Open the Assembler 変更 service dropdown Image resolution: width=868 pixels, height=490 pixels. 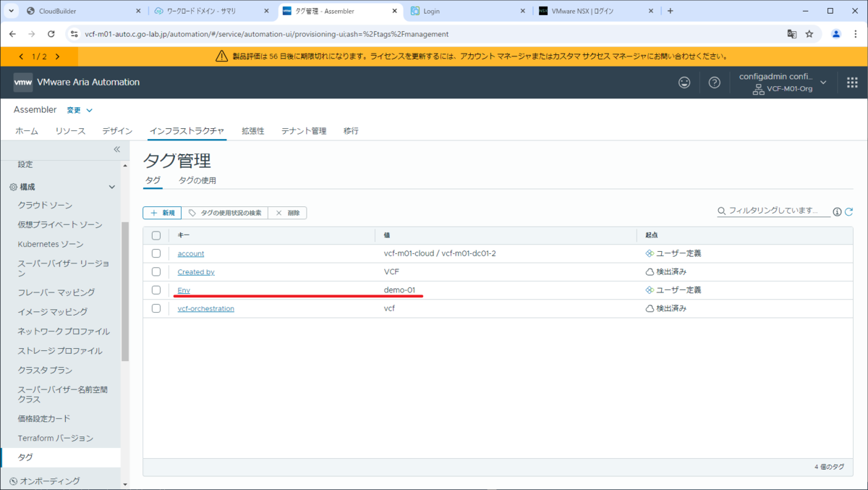pos(80,110)
